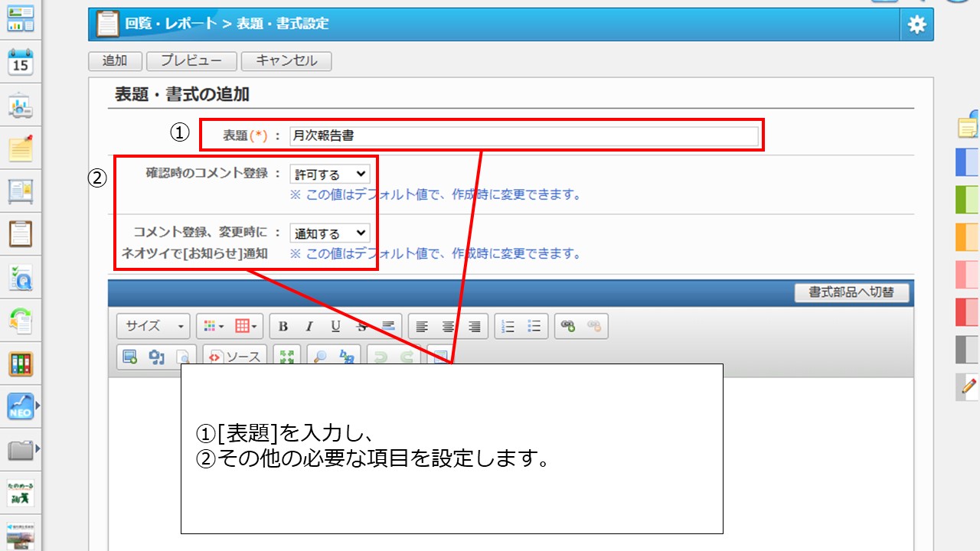This screenshot has height=551, width=980.
Task: Open the gray folder icon in sidebar
Action: pos(20,450)
